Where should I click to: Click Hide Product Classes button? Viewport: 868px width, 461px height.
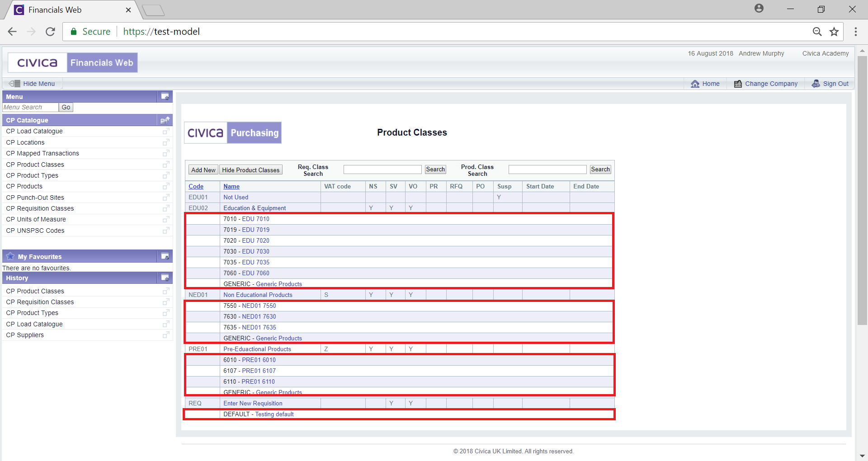[x=251, y=170]
